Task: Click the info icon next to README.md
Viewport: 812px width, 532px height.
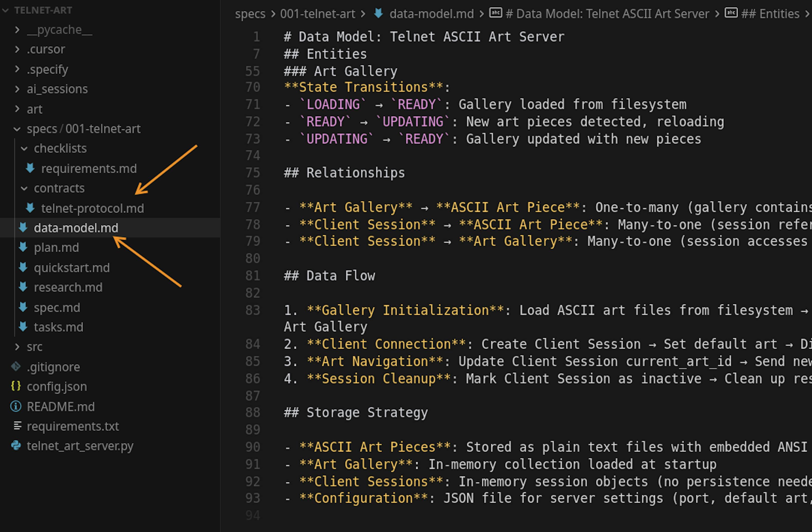Action: (x=15, y=406)
